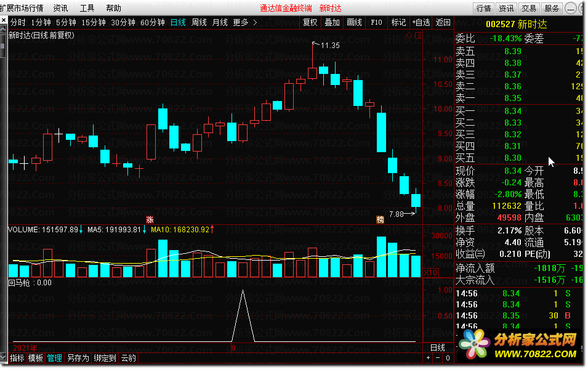Click the 交易 trade button
The height and width of the screenshot is (369, 588).
pyautogui.click(x=529, y=8)
